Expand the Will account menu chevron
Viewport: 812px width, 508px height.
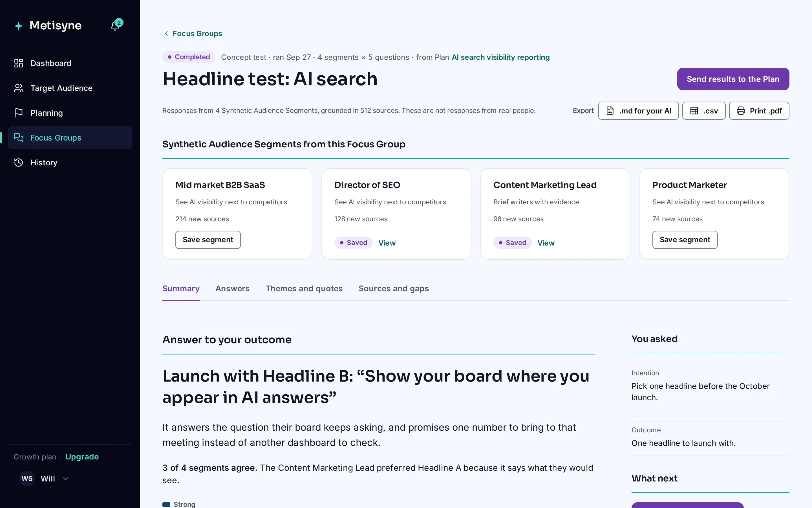[65, 479]
